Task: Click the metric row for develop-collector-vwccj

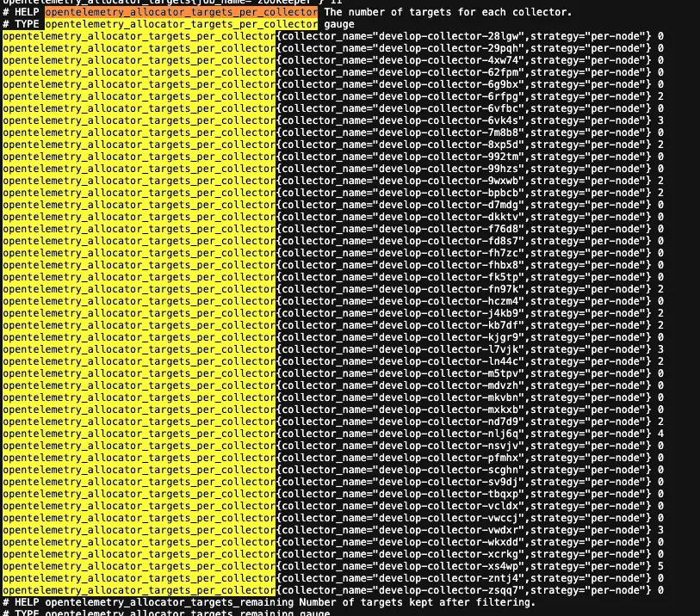Action: [x=333, y=518]
